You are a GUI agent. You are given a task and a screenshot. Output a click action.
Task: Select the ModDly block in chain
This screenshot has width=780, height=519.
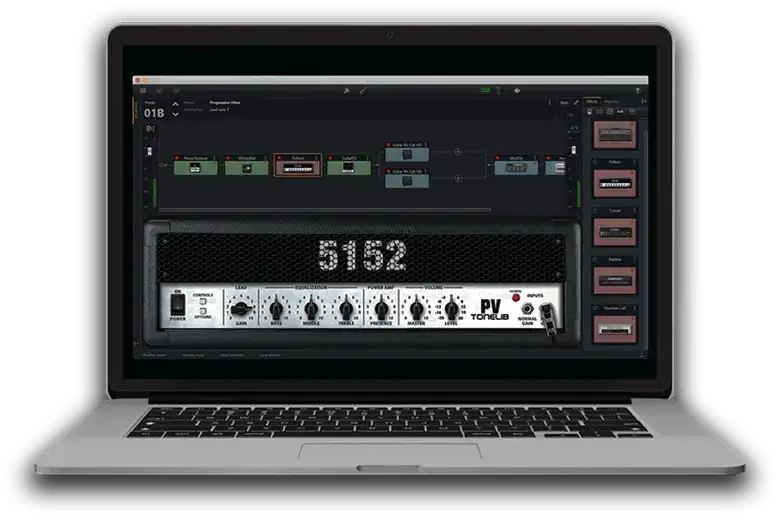pyautogui.click(x=516, y=165)
